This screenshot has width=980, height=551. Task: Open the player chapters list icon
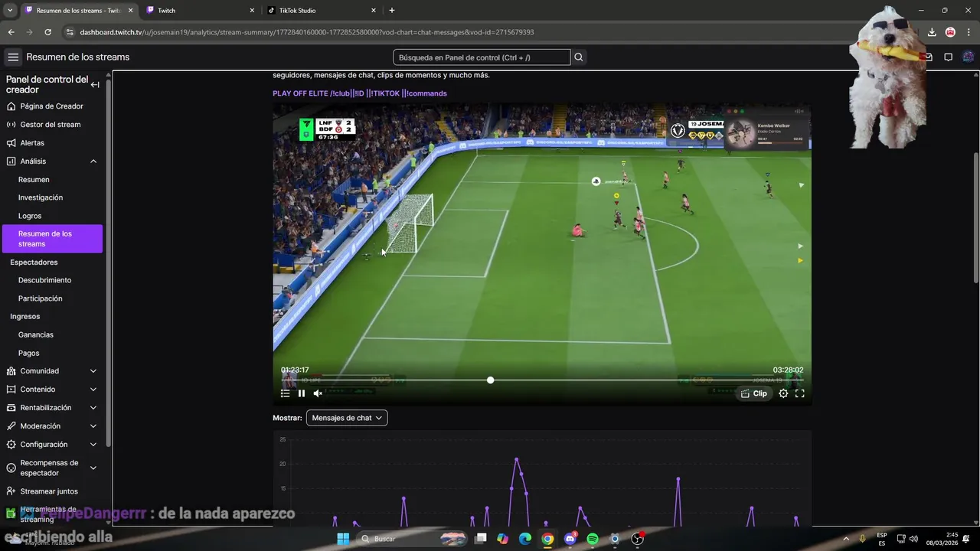pyautogui.click(x=285, y=393)
